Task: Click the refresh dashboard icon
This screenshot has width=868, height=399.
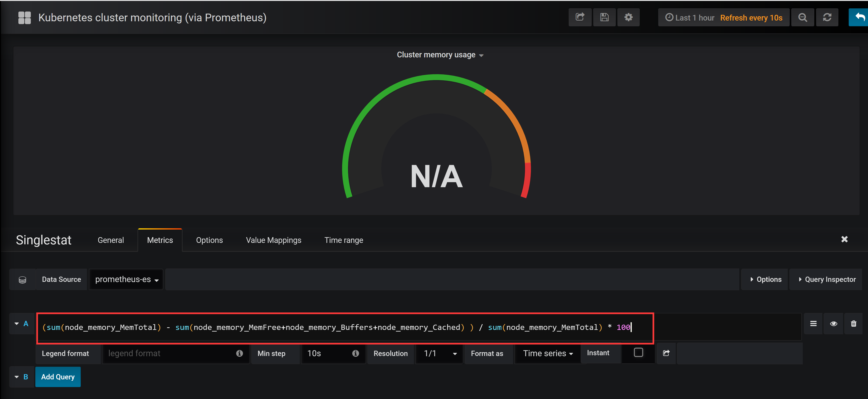Action: (827, 17)
